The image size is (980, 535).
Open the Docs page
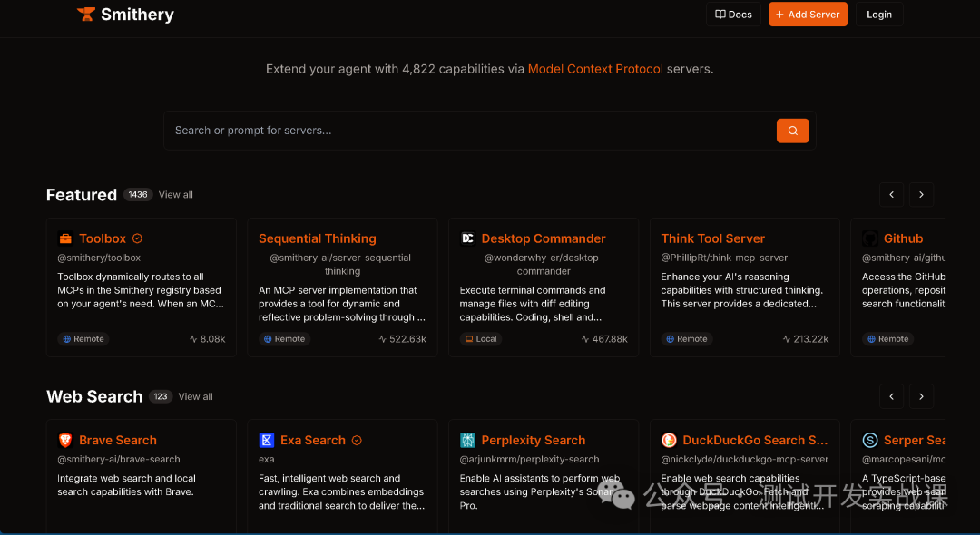(x=733, y=15)
